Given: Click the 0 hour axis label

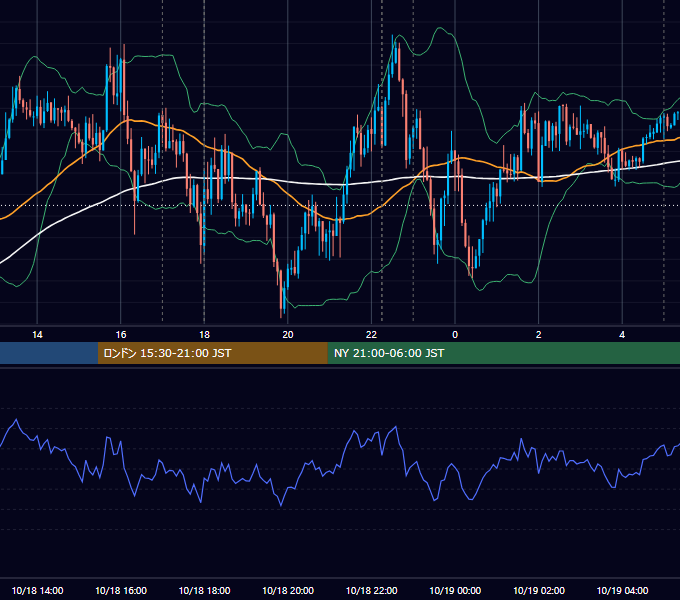Looking at the screenshot, I should (455, 335).
